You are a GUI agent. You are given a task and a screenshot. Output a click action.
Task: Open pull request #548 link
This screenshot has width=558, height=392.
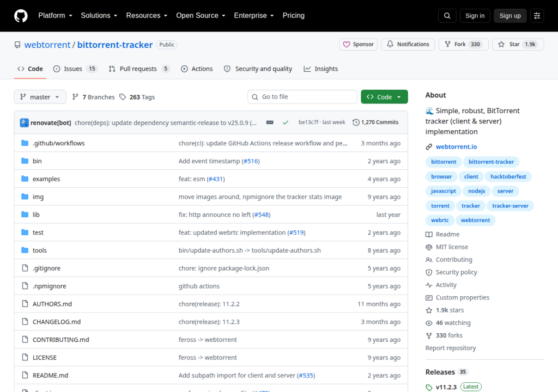coord(262,215)
